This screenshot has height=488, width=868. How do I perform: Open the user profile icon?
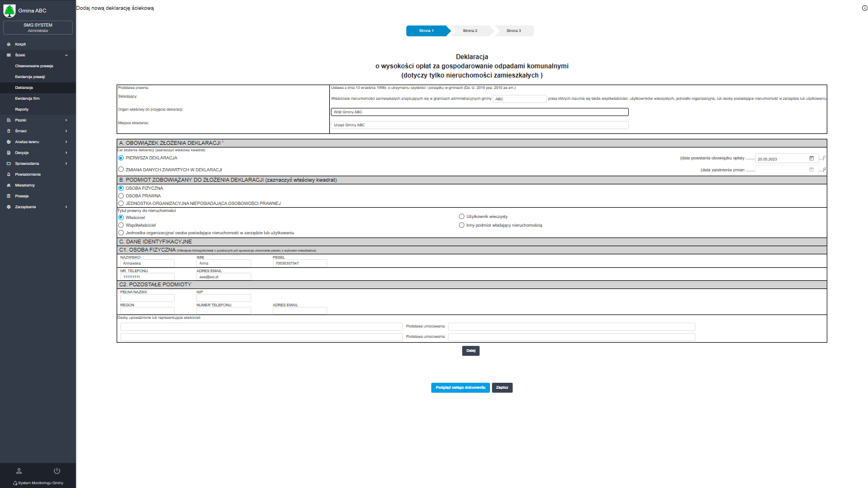(x=19, y=471)
